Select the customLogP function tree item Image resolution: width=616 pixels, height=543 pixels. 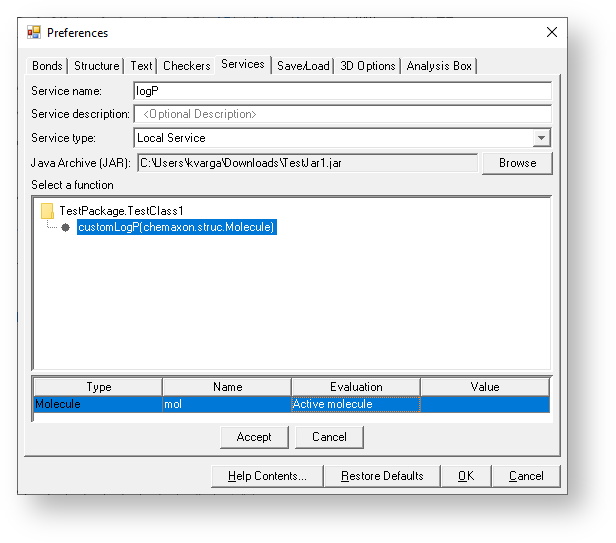coord(176,228)
